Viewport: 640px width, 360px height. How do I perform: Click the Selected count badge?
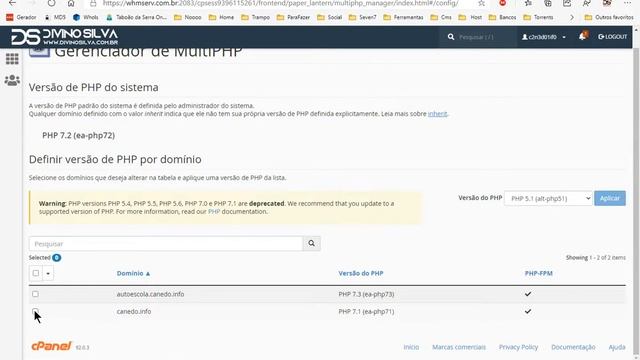point(56,258)
